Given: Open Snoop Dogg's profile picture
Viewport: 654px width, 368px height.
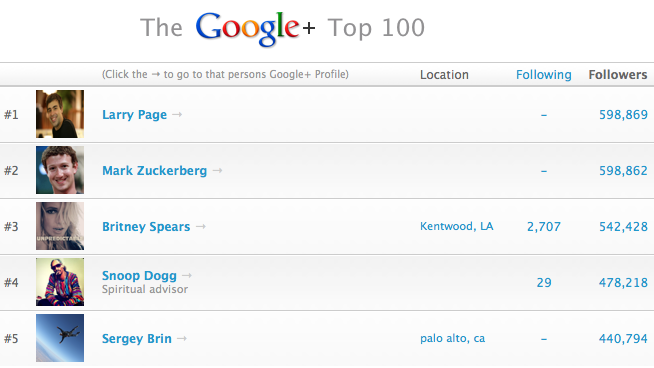Looking at the screenshot, I should pos(60,282).
